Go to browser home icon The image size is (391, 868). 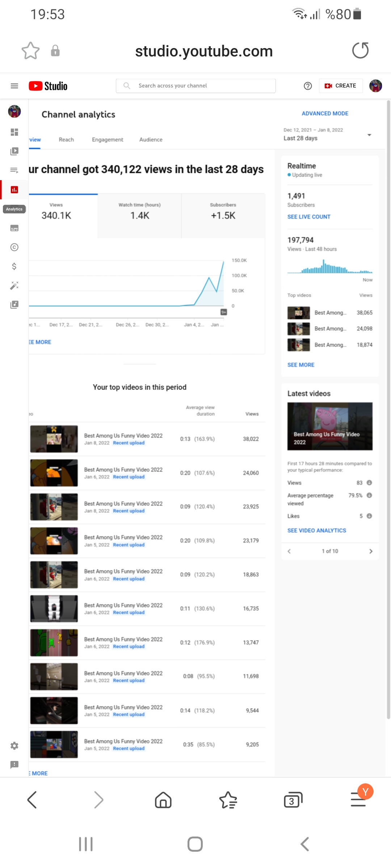click(x=163, y=800)
